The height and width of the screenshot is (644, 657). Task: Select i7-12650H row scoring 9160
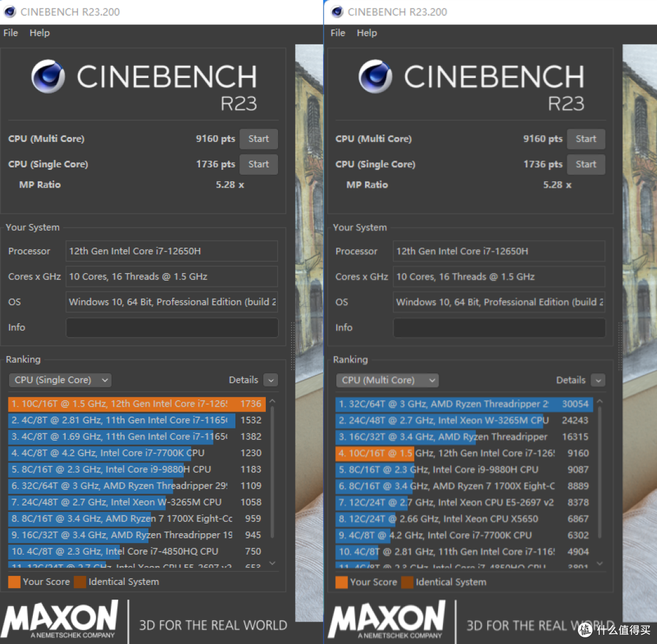click(x=464, y=453)
